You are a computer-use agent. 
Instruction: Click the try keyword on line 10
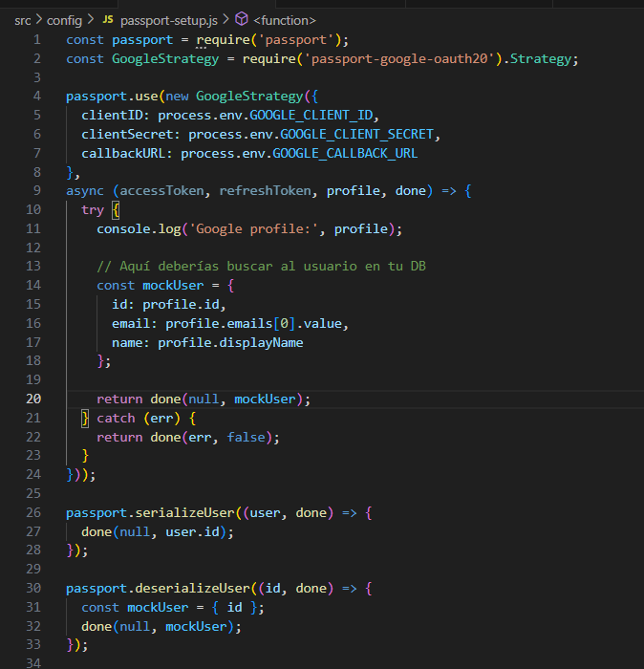(93, 210)
